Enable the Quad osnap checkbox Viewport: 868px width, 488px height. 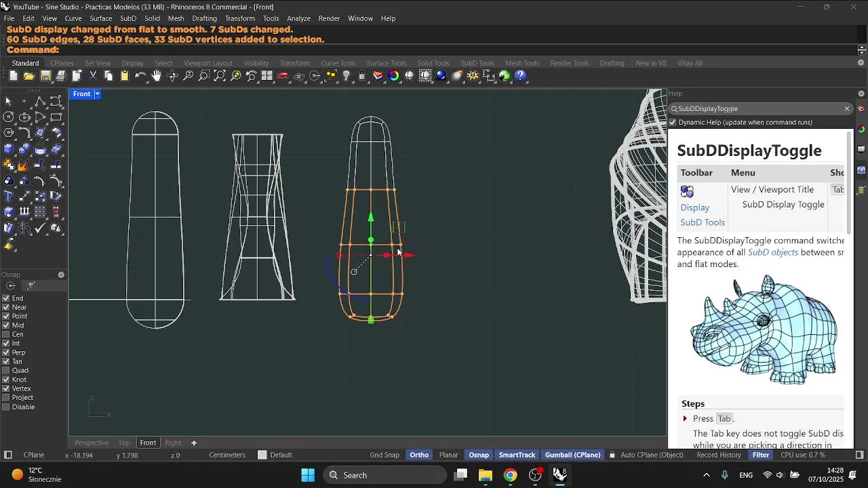6,371
